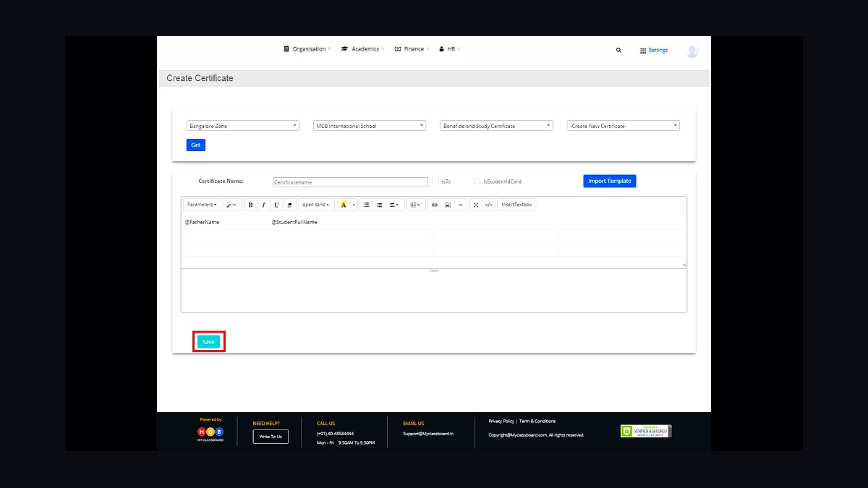Image resolution: width=868 pixels, height=488 pixels.
Task: Open the Create New Certificate dropdown
Action: (624, 126)
